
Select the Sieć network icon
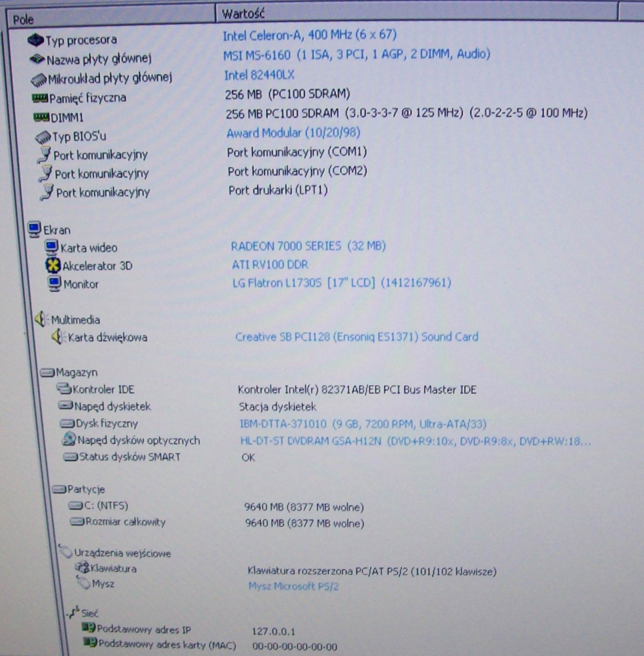pyautogui.click(x=73, y=612)
